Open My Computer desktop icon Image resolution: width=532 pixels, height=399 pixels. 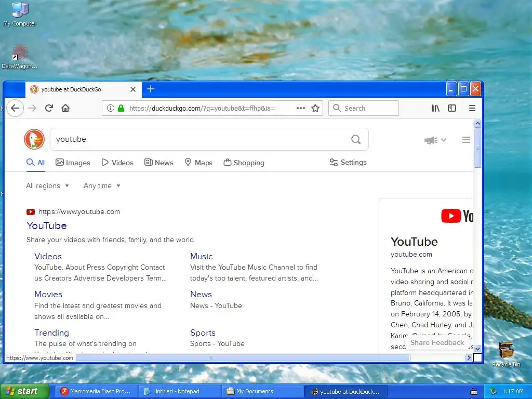pyautogui.click(x=20, y=14)
